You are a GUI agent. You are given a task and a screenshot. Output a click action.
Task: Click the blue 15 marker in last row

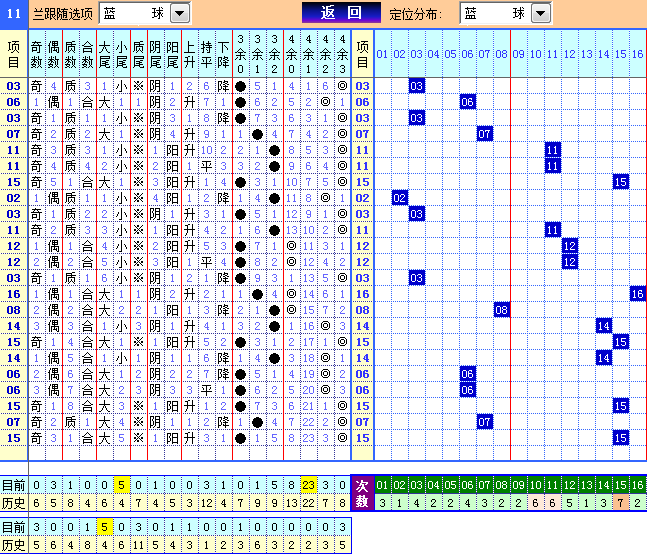click(621, 438)
